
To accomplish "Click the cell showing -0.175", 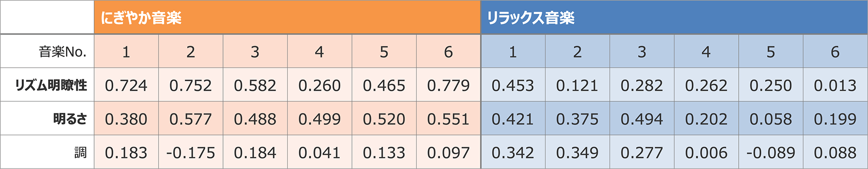I will [x=191, y=152].
